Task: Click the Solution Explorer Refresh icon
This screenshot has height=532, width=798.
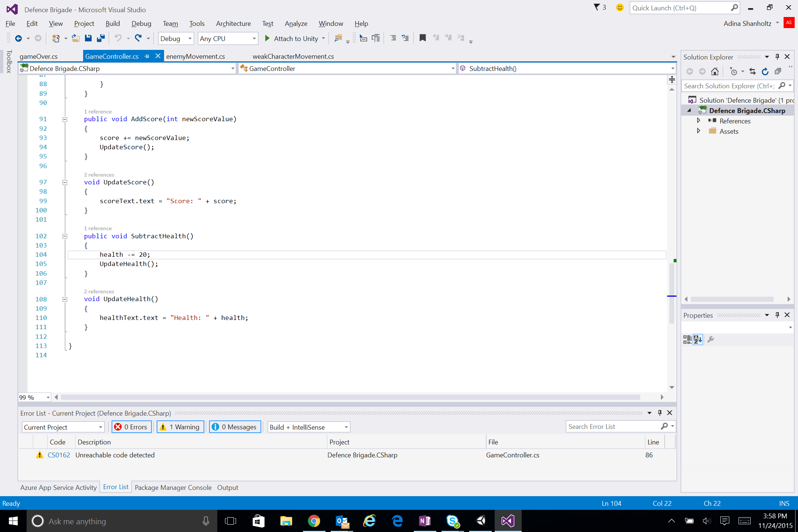Action: [765, 71]
